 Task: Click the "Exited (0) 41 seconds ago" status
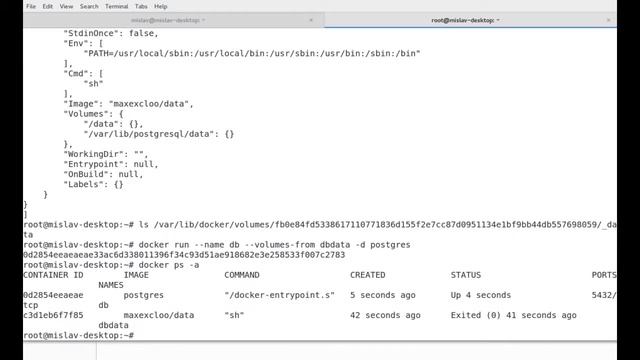click(513, 316)
